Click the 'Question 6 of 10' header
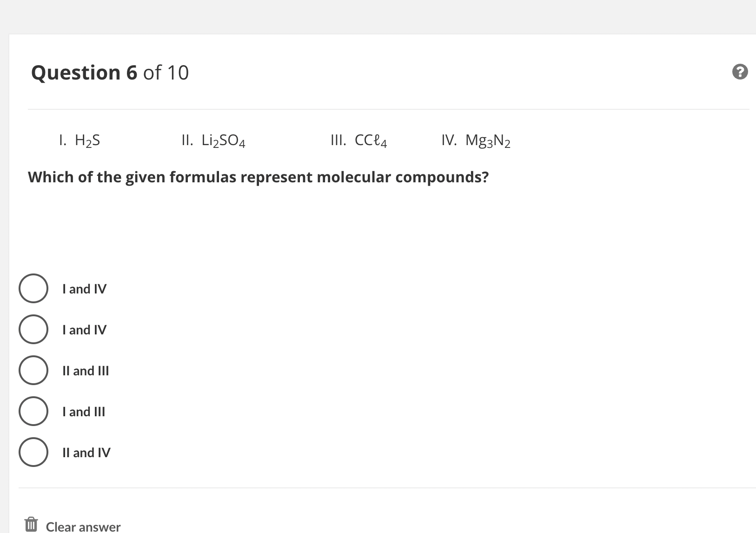Viewport: 756px width, 533px height. (x=110, y=72)
